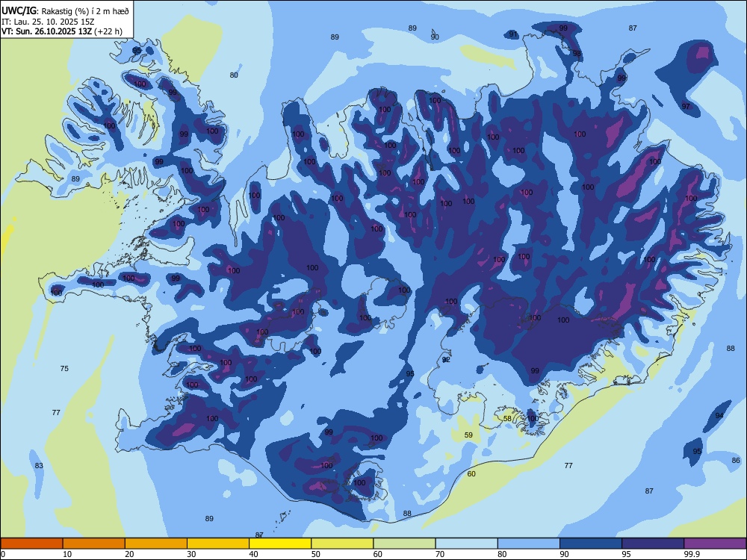Click the dark blue 90–95 legend swatch
The image size is (747, 560).
point(591,544)
